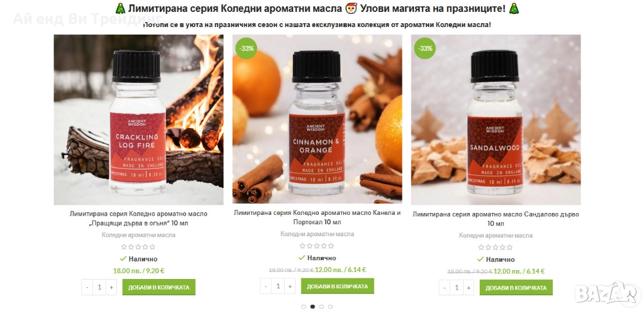Rate Crackling Log Fire oil with stars
Image resolution: width=644 pixels, height=311 pixels.
pos(138,247)
